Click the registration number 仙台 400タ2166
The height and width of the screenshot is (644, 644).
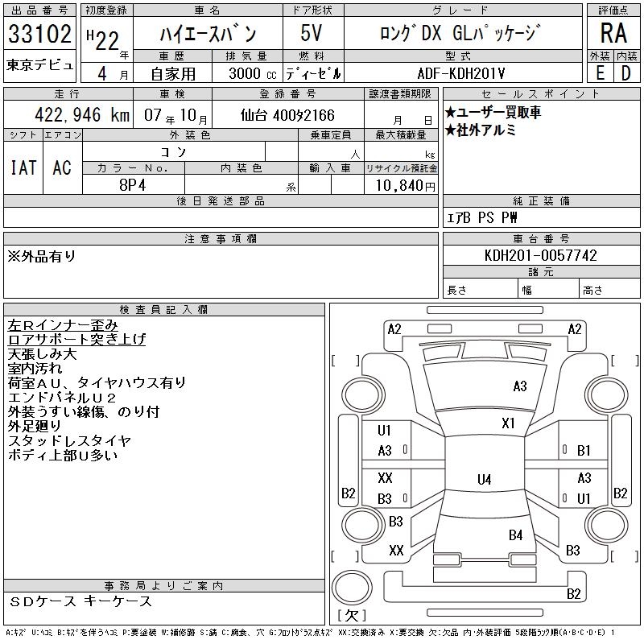point(287,115)
